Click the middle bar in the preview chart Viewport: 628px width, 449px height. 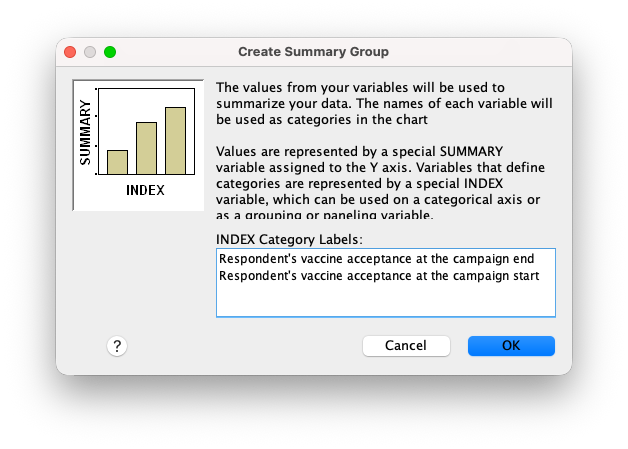(x=146, y=148)
